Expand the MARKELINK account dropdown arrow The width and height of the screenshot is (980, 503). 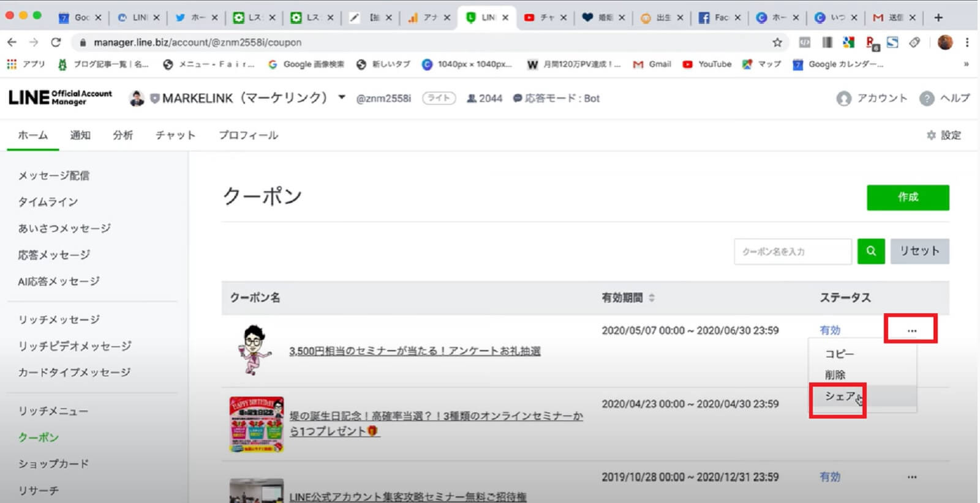coord(342,97)
